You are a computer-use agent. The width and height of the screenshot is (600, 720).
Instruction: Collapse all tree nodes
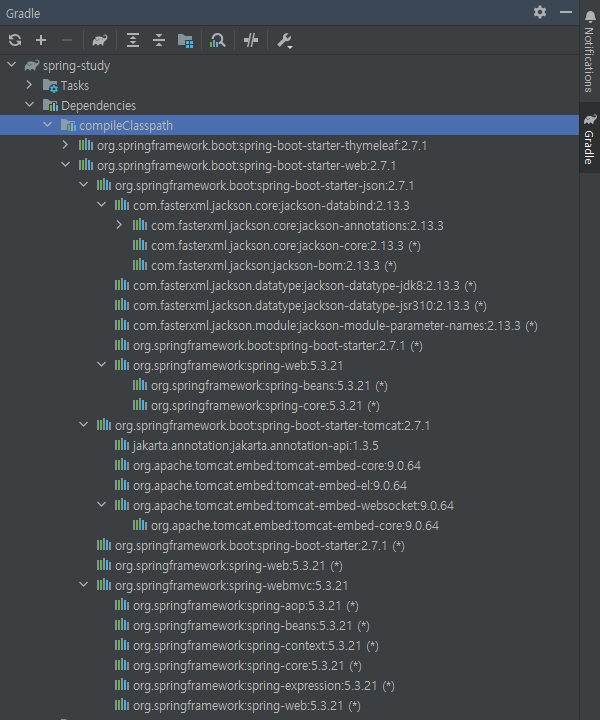159,40
